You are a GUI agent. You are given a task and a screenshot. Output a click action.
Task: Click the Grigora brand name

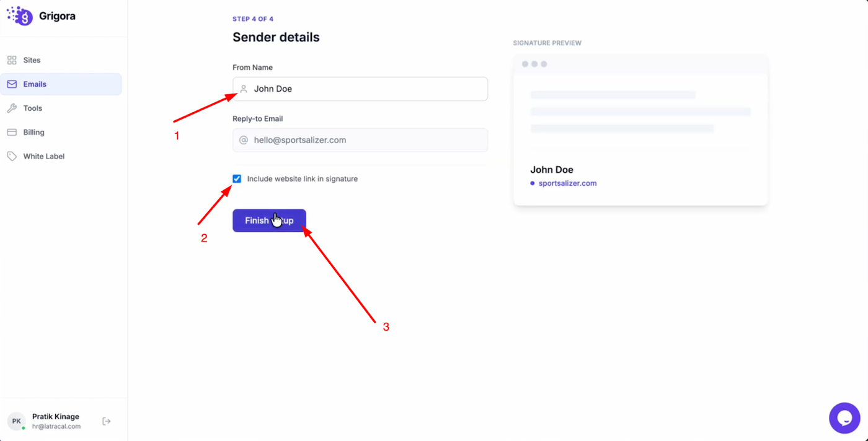[57, 16]
